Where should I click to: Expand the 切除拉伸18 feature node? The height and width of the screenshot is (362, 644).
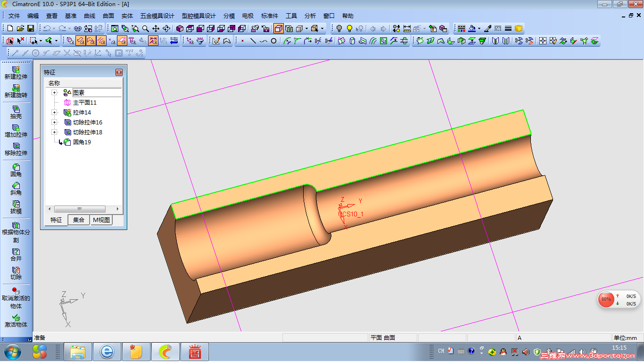[x=54, y=132]
